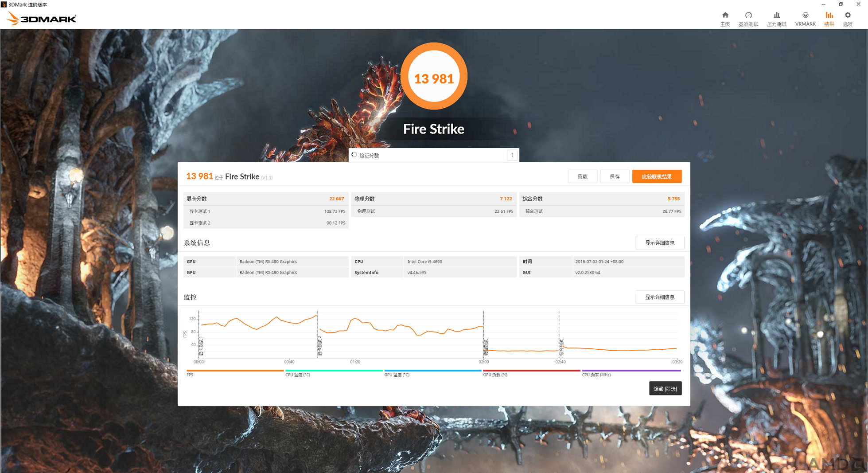Click the 显卡测试 2 marker on chart

click(319, 346)
